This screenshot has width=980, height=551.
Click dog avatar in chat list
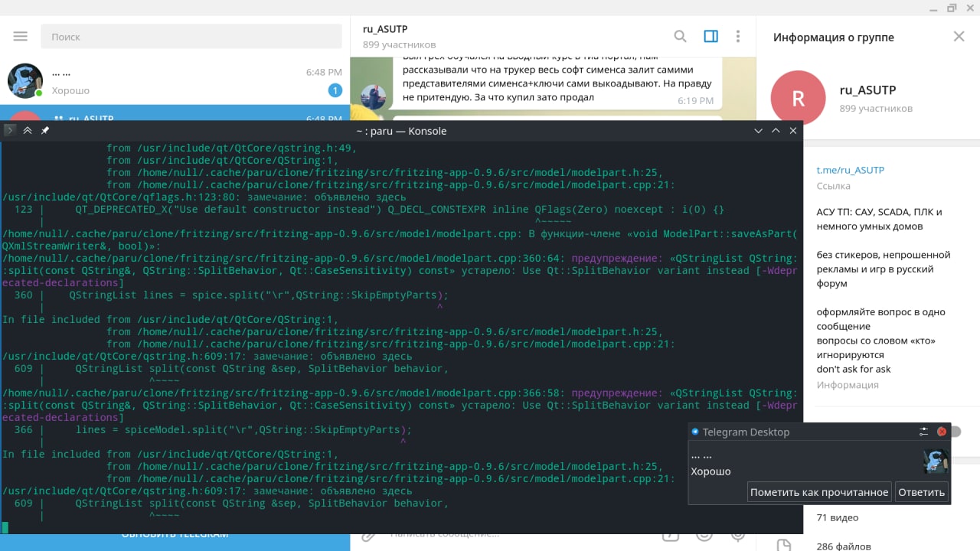[x=25, y=81]
